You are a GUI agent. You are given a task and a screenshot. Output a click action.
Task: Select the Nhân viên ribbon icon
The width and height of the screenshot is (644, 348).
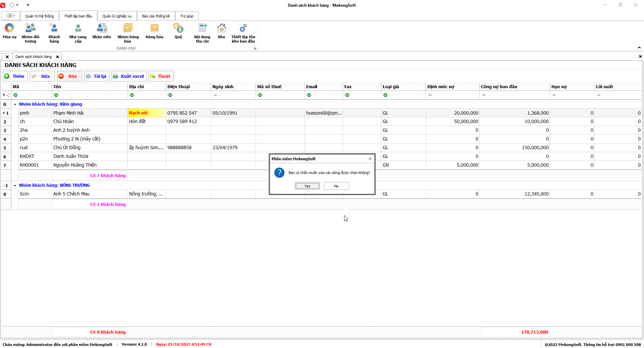pos(102,28)
